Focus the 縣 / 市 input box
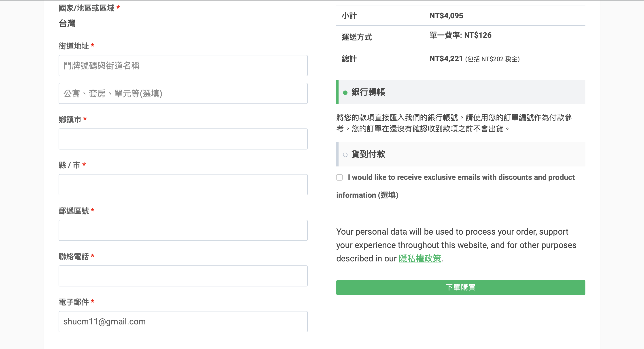This screenshot has height=349, width=644. click(x=183, y=185)
